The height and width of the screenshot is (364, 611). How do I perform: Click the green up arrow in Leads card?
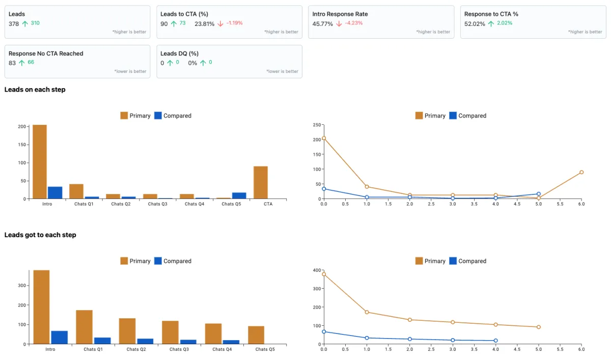tap(24, 23)
